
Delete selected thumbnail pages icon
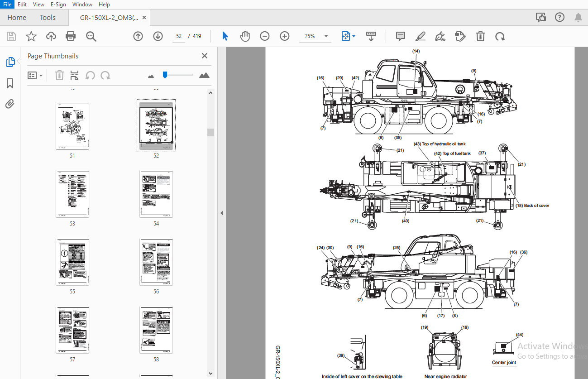pos(59,75)
